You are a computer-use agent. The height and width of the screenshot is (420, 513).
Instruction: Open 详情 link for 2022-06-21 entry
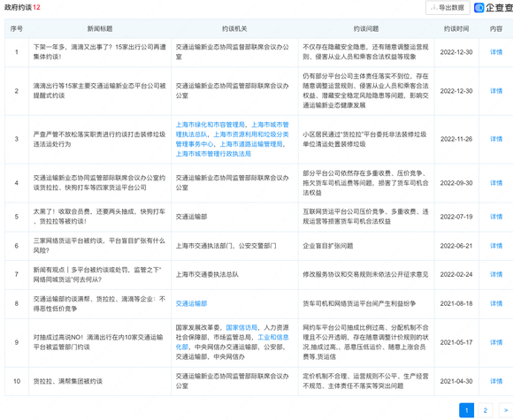pyautogui.click(x=496, y=246)
